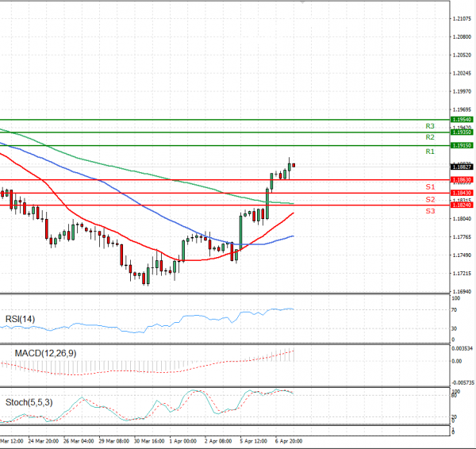476x449 pixels.
Task: Select the S3 support label
Action: pyautogui.click(x=429, y=211)
